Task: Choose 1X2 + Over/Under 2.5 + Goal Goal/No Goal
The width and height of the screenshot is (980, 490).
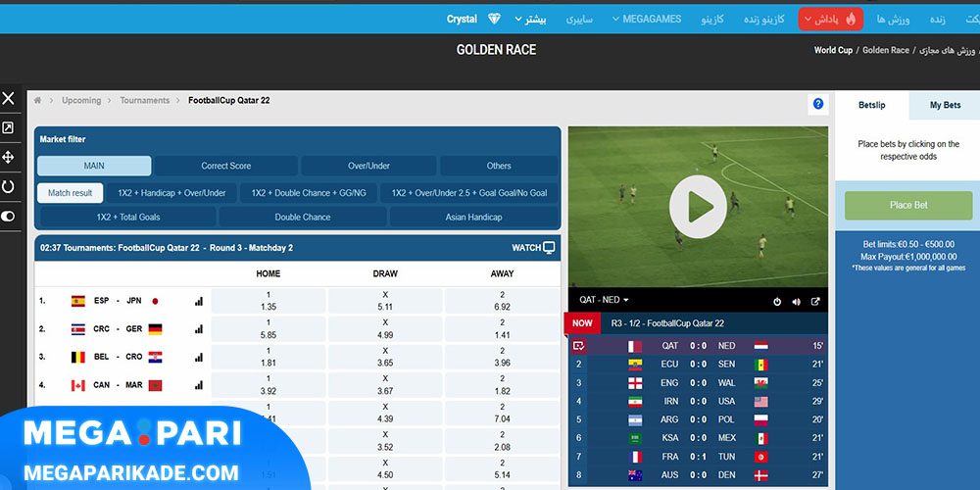Action: click(x=469, y=193)
